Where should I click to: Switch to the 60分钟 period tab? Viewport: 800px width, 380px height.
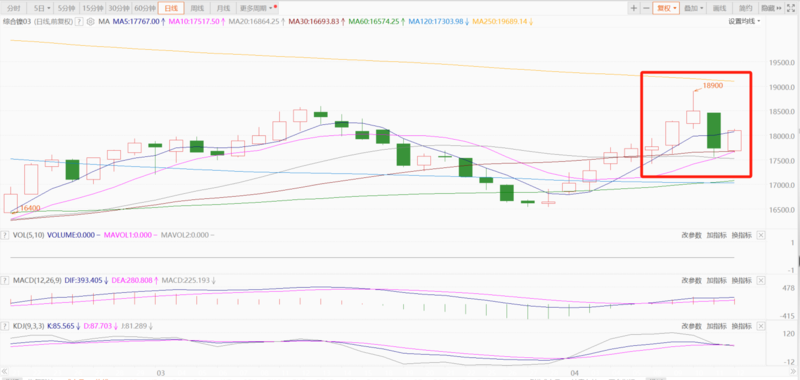[144, 8]
